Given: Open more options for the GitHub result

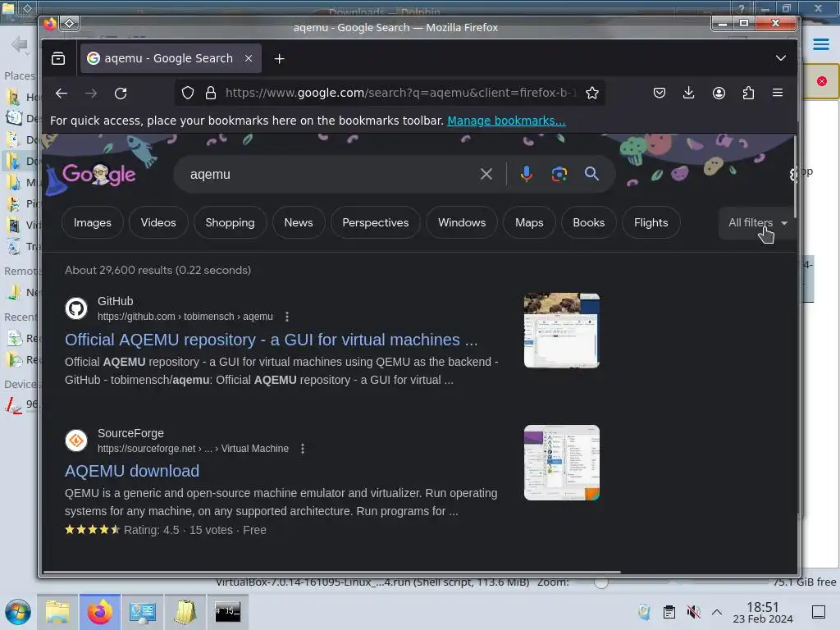Looking at the screenshot, I should point(287,317).
